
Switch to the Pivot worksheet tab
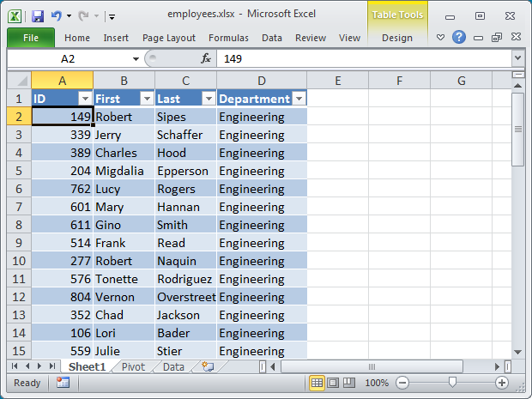pos(133,366)
